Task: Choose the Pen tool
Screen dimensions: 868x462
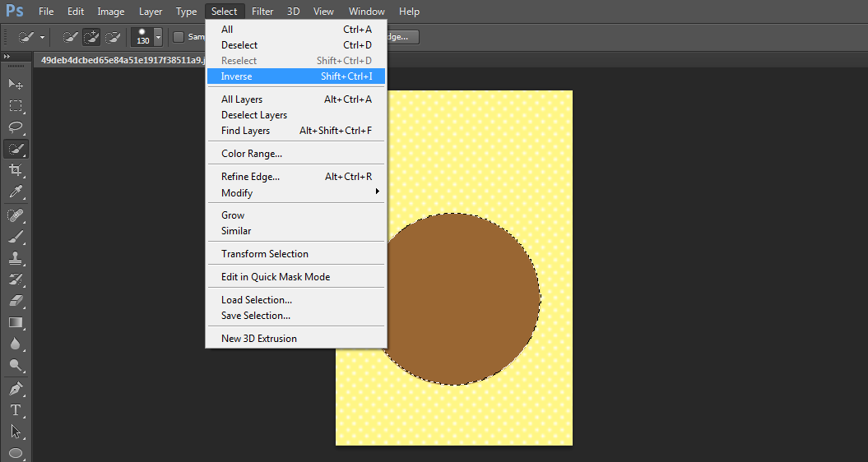Action: (x=16, y=388)
